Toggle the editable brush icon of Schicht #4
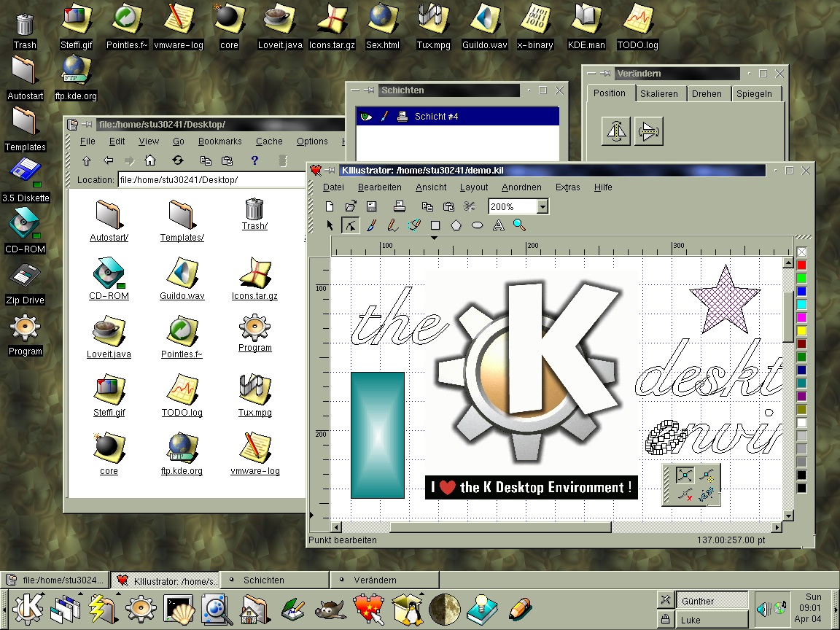840x630 pixels. (x=384, y=117)
